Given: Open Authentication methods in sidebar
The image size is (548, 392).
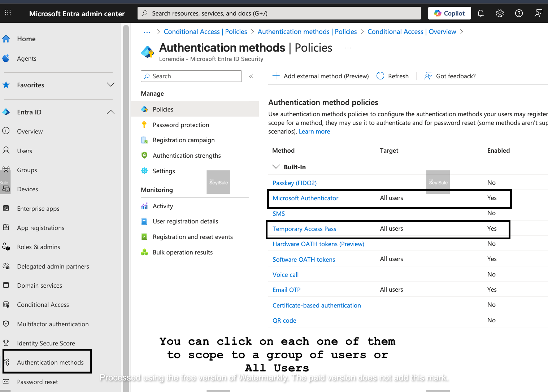Looking at the screenshot, I should point(50,362).
